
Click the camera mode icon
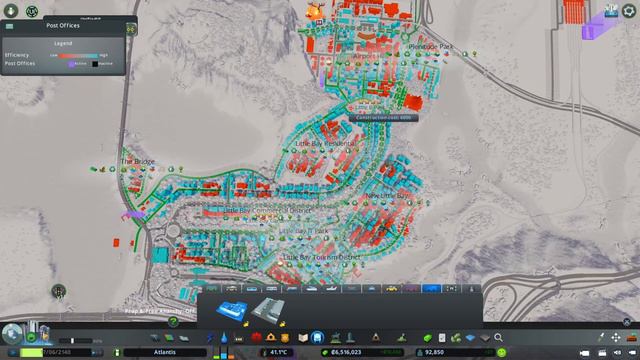pos(584,353)
